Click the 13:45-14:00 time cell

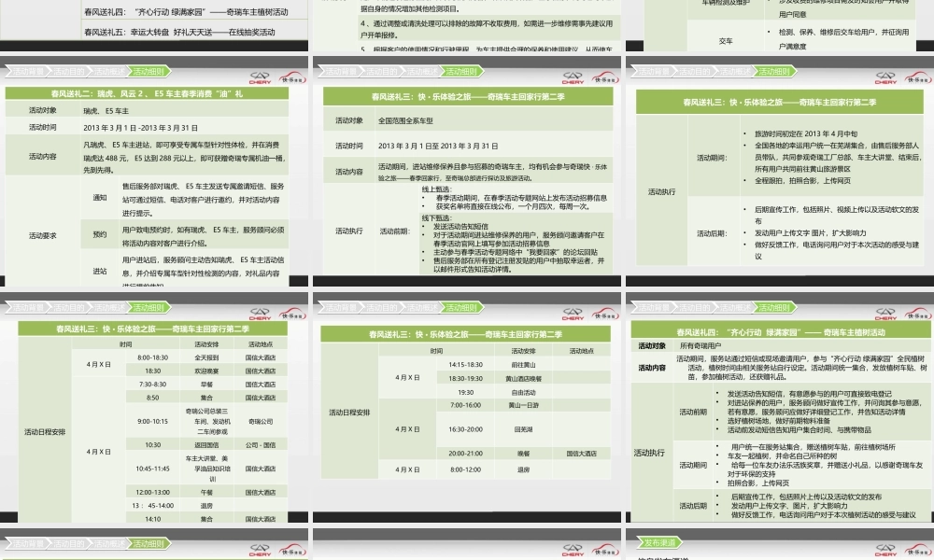[152, 506]
